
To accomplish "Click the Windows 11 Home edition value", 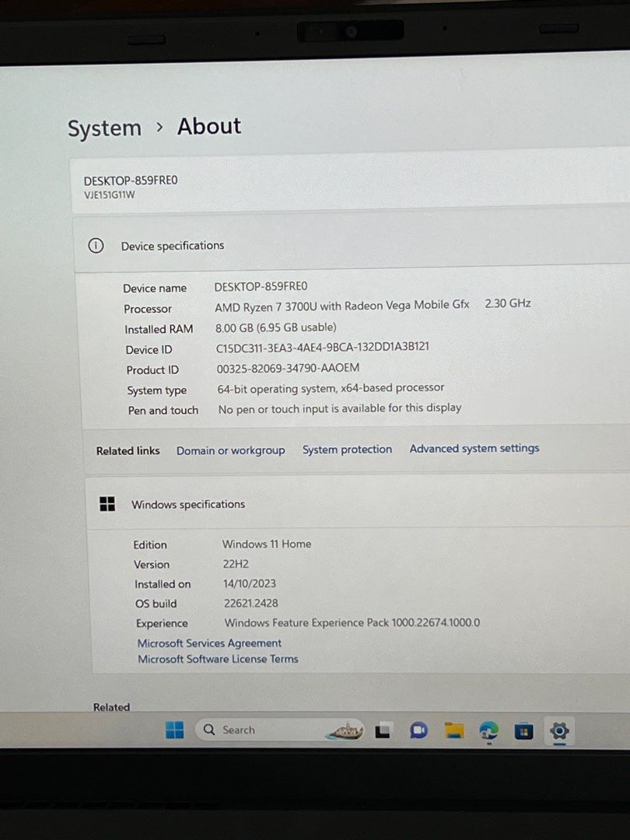I will tap(267, 544).
